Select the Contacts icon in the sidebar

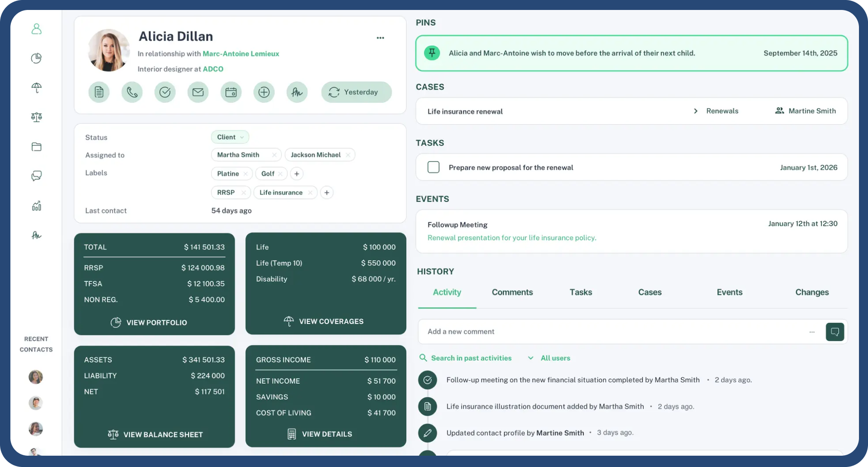[36, 29]
